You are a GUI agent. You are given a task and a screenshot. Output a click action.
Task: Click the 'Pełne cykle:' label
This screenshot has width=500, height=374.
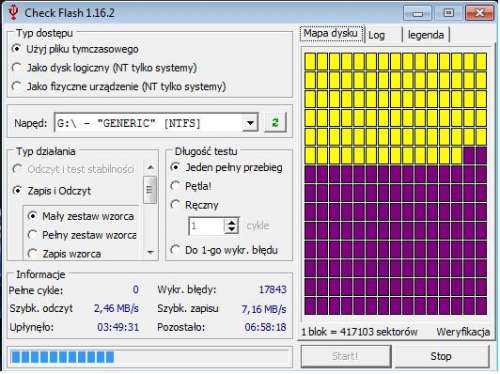point(36,290)
